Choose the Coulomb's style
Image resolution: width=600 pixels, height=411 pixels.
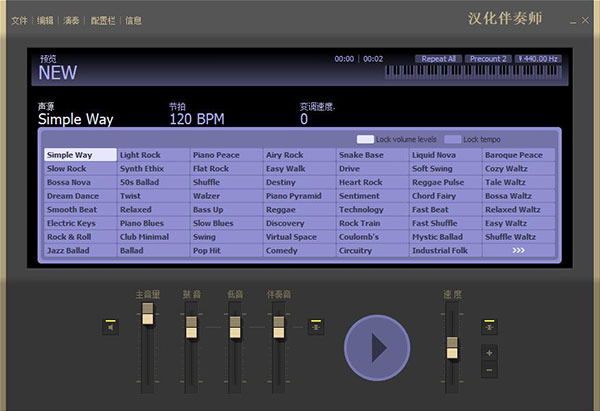click(373, 237)
